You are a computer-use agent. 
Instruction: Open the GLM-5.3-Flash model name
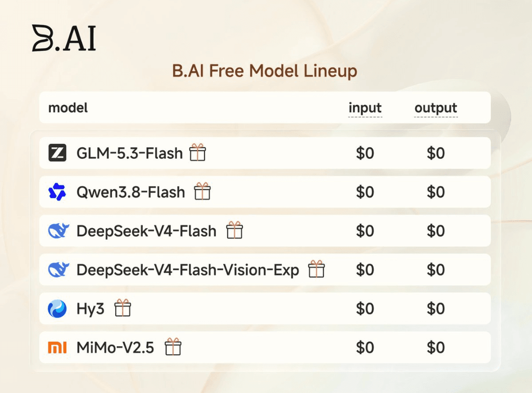[x=130, y=153]
